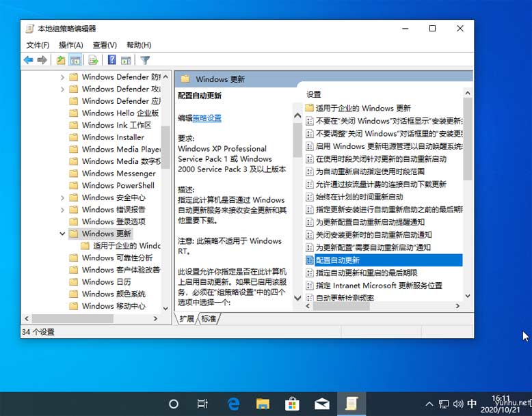Viewport: 532px width, 416px height.
Task: Click the 策略设置 link
Action: (x=207, y=118)
